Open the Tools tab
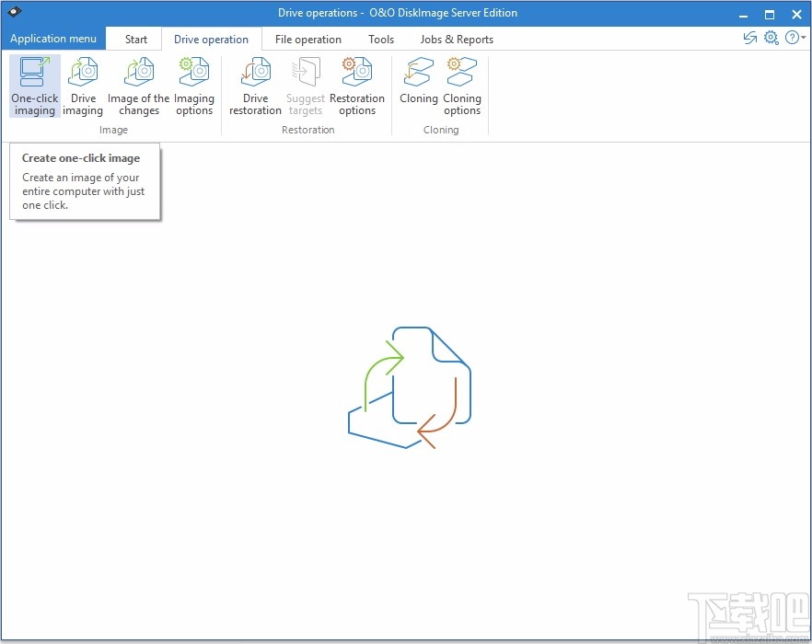 (x=381, y=39)
